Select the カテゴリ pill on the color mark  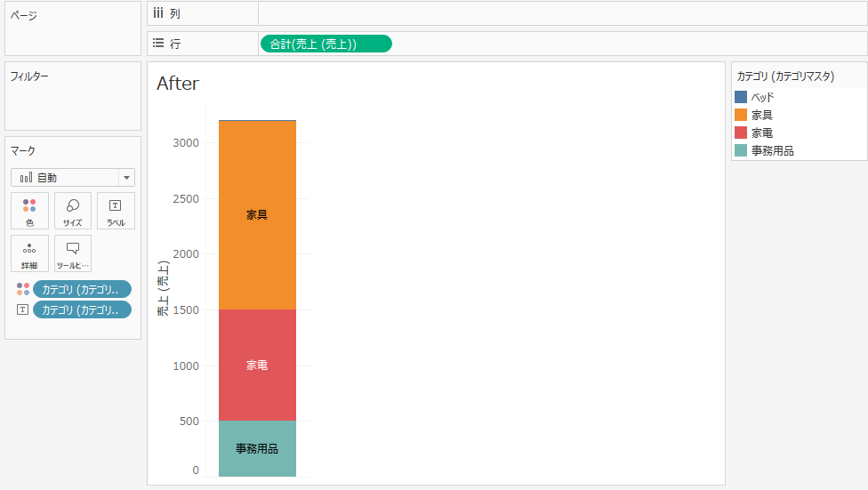pos(82,289)
